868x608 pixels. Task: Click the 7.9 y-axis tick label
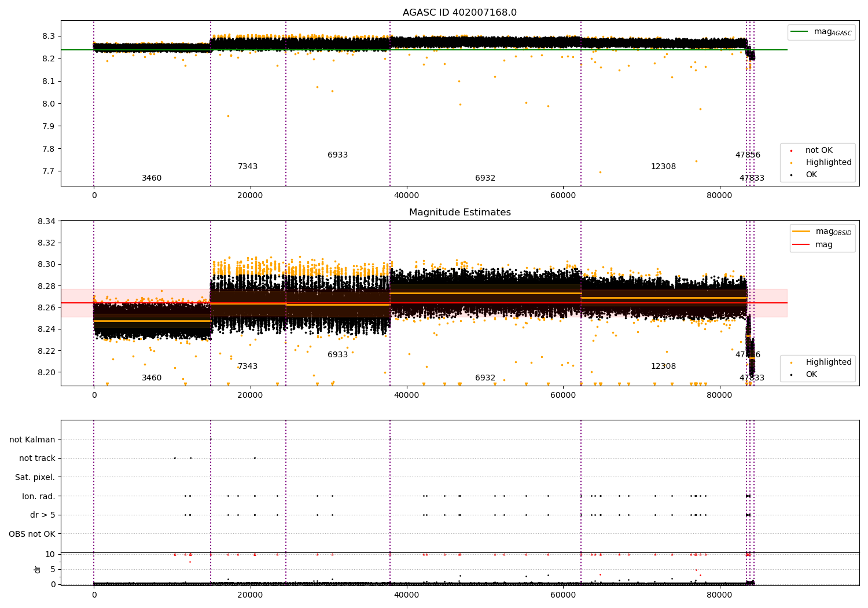(x=49, y=126)
